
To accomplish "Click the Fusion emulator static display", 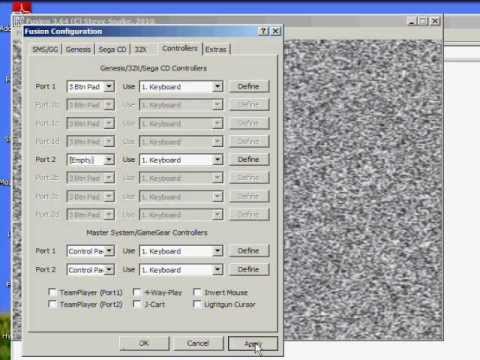I will point(363,190).
